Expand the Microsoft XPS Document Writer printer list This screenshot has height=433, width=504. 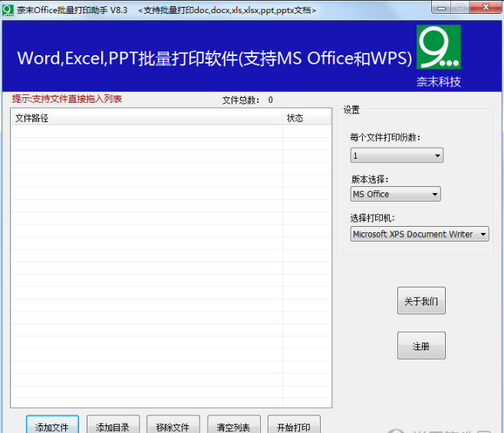point(420,234)
